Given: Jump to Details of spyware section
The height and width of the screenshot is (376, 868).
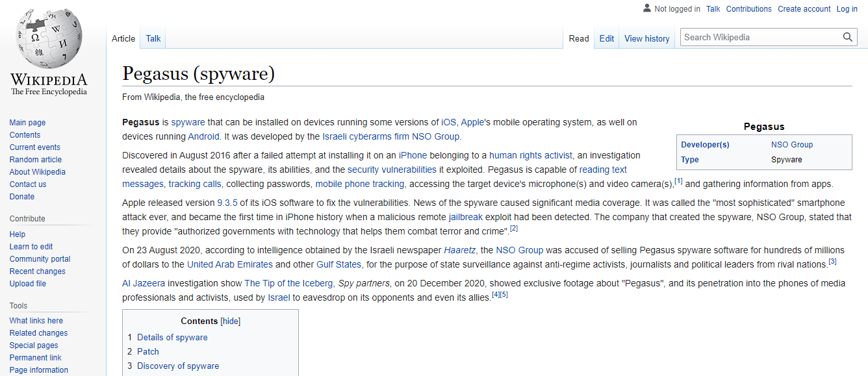Looking at the screenshot, I should (172, 338).
